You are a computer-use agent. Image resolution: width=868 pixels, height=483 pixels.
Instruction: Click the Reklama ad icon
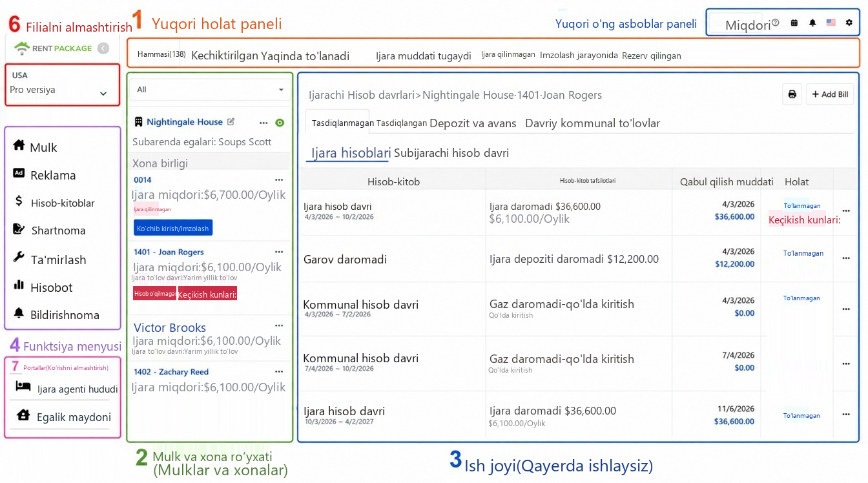pos(19,173)
